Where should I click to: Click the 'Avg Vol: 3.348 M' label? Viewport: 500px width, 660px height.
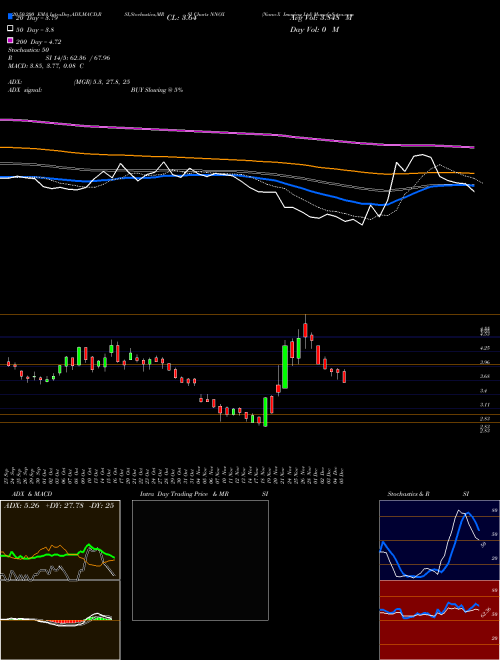click(321, 18)
